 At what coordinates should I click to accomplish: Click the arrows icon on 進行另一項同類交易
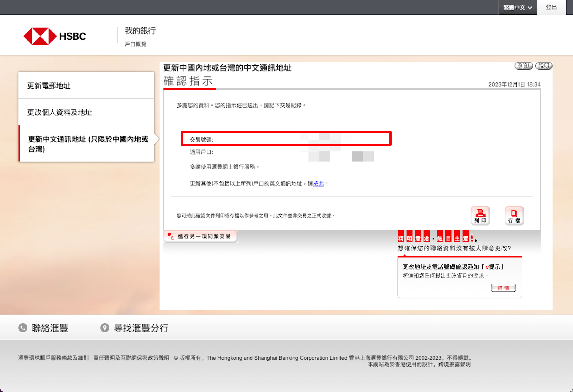pyautogui.click(x=171, y=236)
